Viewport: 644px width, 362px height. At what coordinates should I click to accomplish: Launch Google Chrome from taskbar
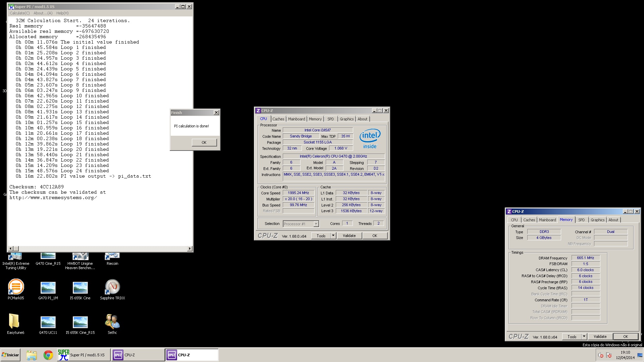pyautogui.click(x=48, y=355)
